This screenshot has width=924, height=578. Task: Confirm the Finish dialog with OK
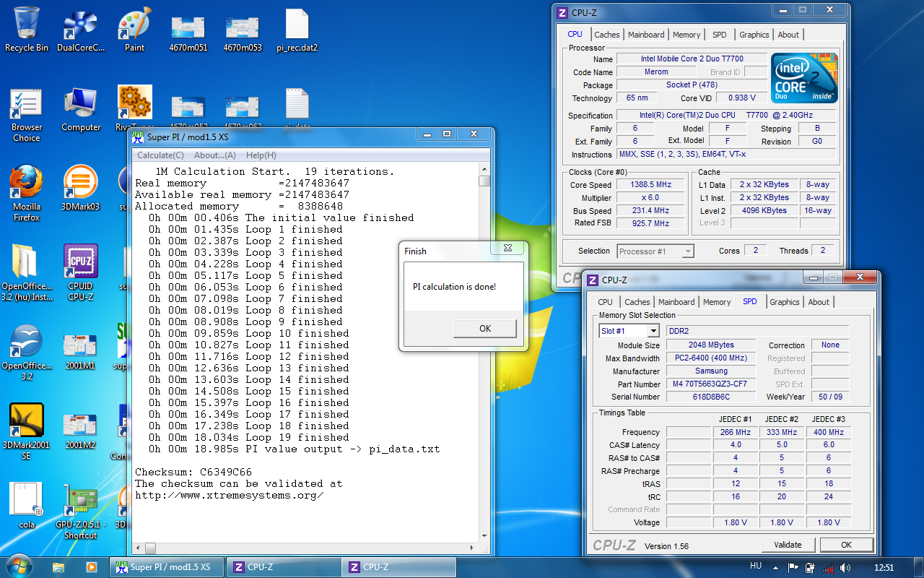tap(485, 329)
